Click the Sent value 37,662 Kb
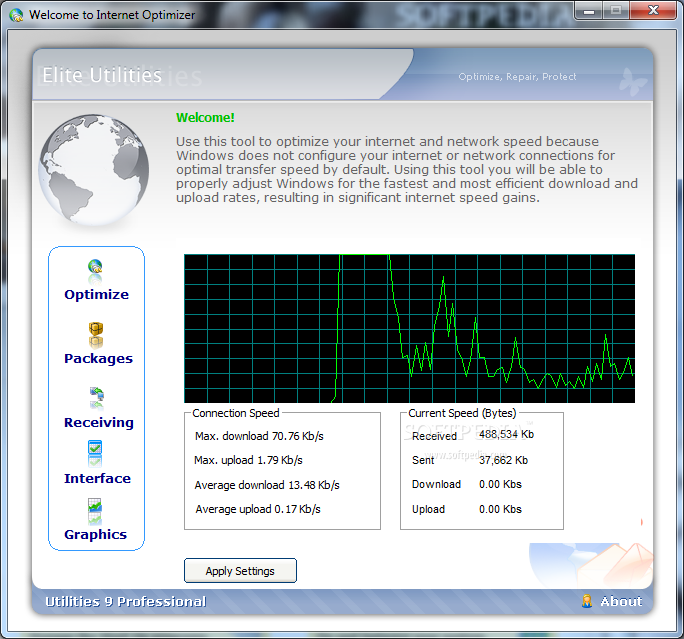684x639 pixels. [503, 460]
